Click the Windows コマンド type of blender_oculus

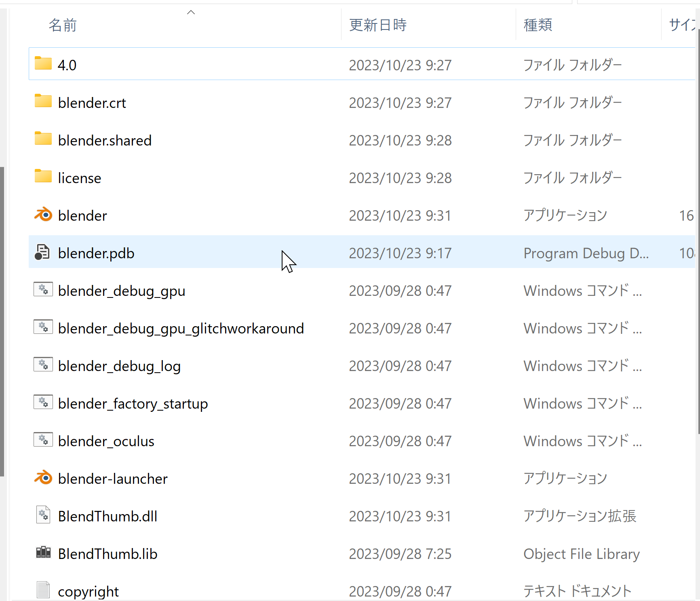point(582,441)
